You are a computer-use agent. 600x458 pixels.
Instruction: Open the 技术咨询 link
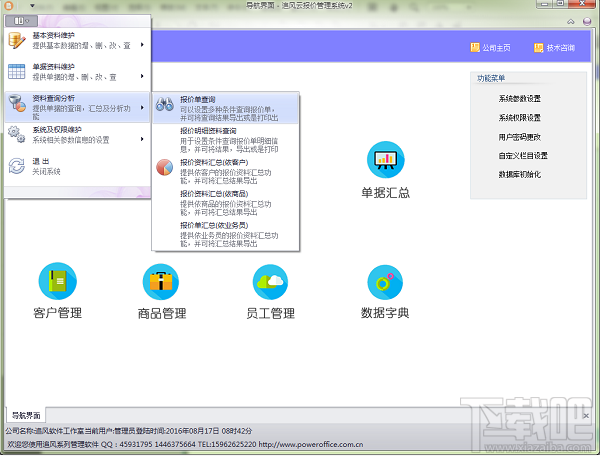point(554,48)
